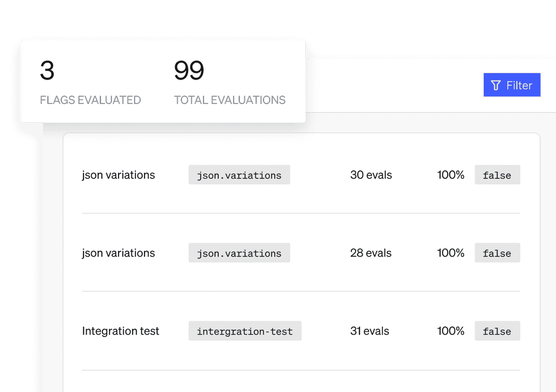Click the funnel icon in Filter button
556x392 pixels.
click(x=496, y=85)
